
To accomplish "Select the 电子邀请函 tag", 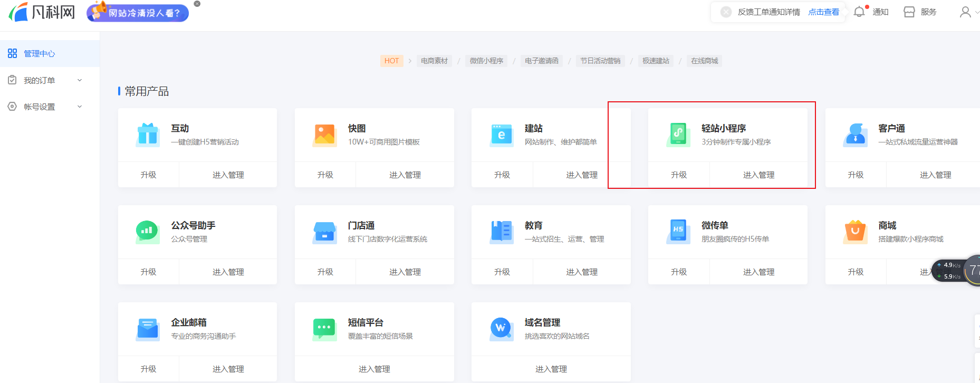I will (x=542, y=61).
